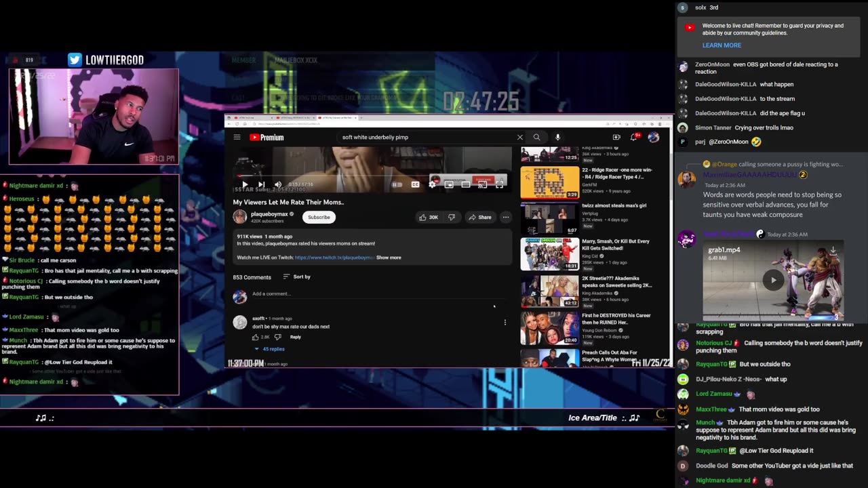This screenshot has width=868, height=488.
Task: Like the video with 30K likes
Action: coord(429,217)
